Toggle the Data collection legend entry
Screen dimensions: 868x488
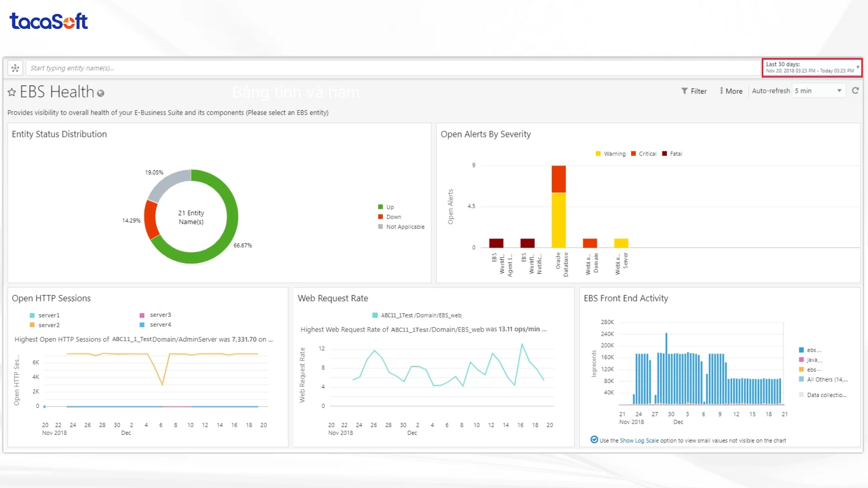point(822,395)
